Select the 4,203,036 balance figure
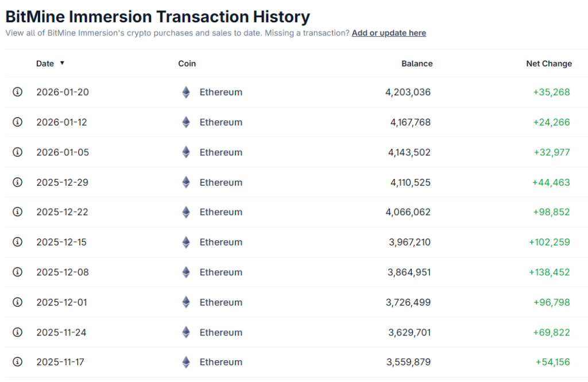 pyautogui.click(x=409, y=92)
